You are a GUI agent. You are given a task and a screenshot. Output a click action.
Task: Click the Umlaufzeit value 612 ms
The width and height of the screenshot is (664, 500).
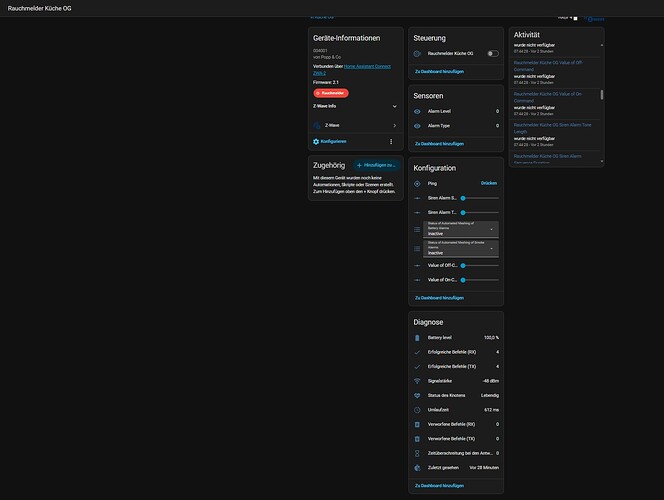coord(491,410)
